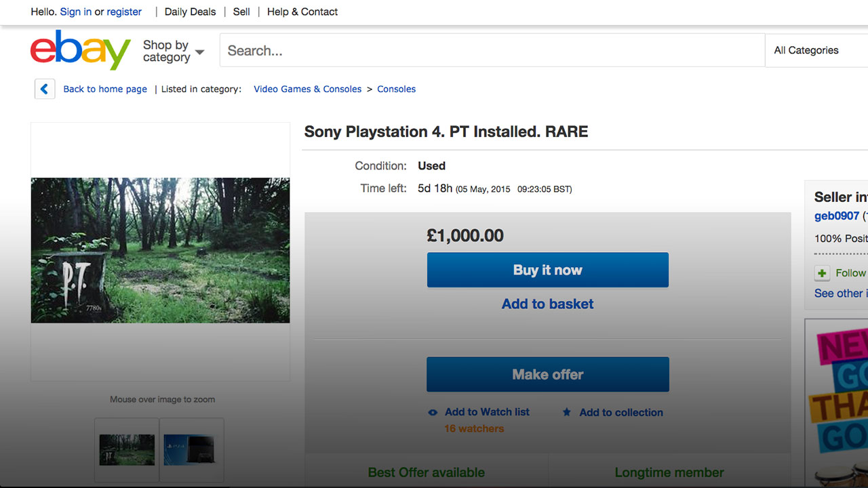Click the back arrow icon
Screen dimensions: 868x488
pyautogui.click(x=45, y=89)
